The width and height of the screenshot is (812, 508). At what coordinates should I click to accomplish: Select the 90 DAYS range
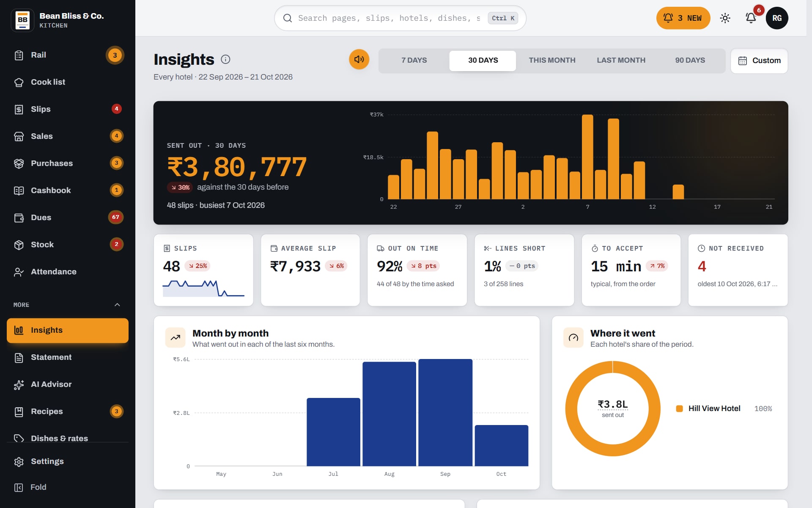pyautogui.click(x=690, y=61)
